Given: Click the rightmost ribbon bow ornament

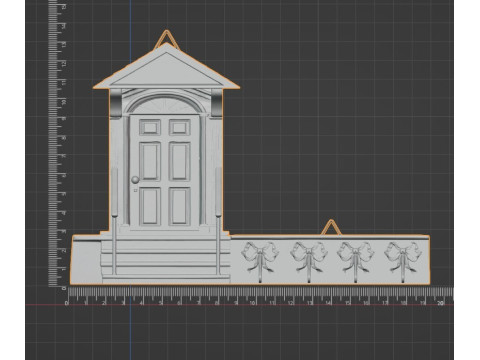Looking at the screenshot, I should (x=403, y=262).
